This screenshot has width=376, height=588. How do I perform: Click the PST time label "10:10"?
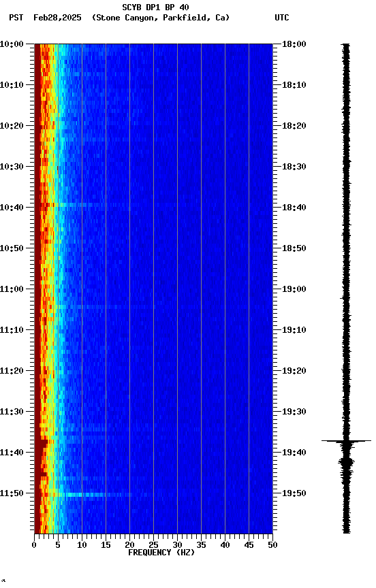(12, 85)
